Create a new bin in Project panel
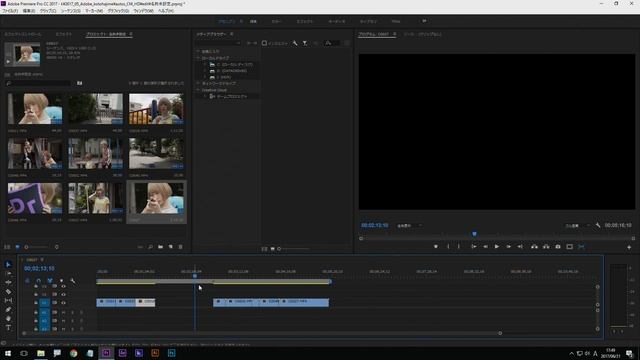 pyautogui.click(x=160, y=247)
